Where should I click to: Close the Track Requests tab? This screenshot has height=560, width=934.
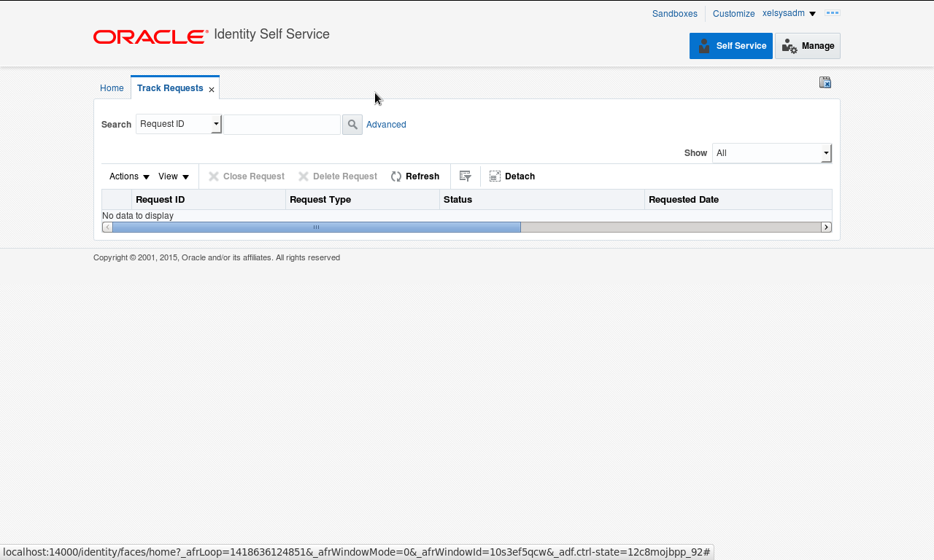[x=211, y=89]
